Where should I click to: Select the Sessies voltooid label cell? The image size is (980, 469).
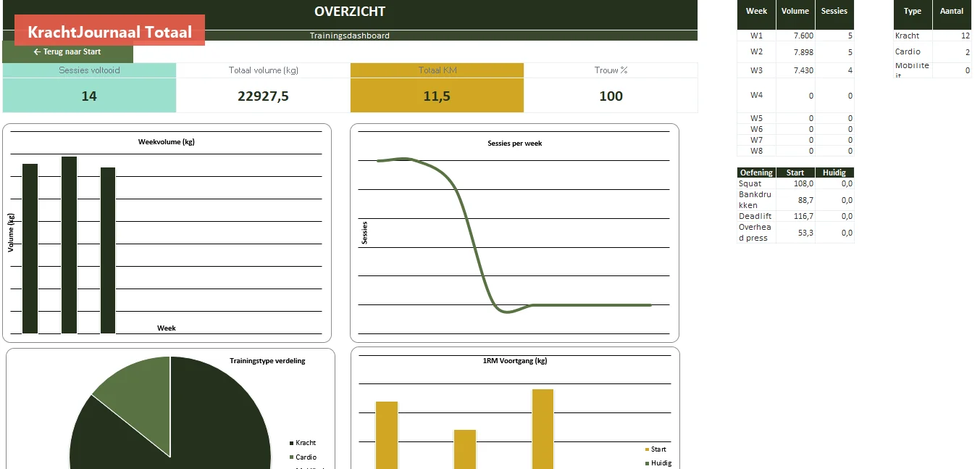89,70
